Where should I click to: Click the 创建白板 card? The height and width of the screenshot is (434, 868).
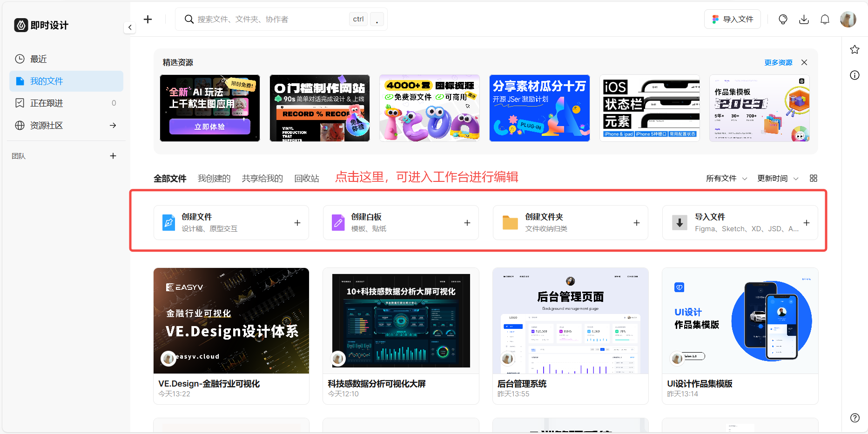pos(401,223)
